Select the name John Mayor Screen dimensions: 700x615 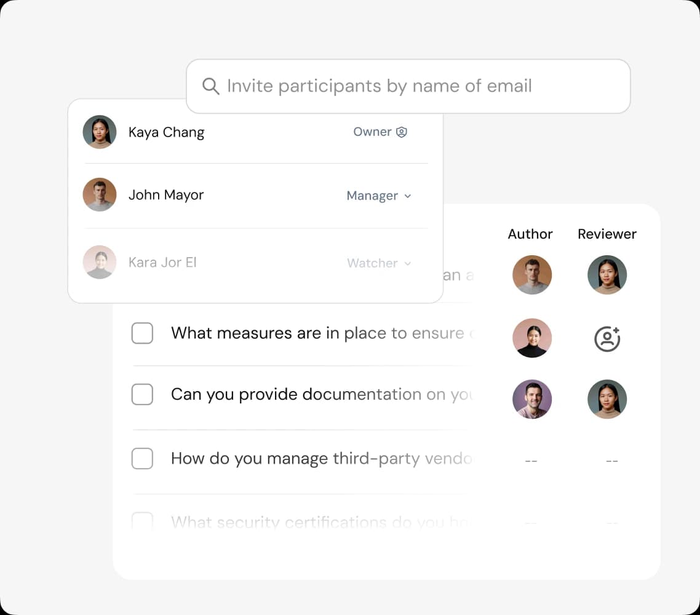(x=166, y=195)
